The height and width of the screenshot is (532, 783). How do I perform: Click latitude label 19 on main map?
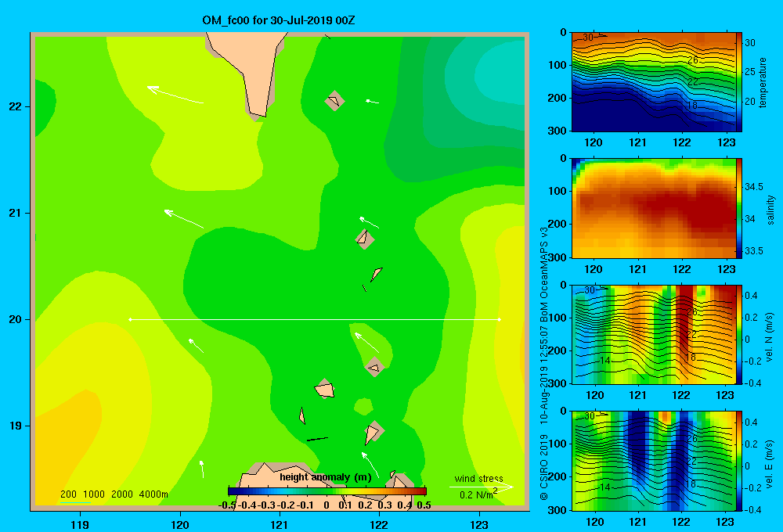(16, 426)
